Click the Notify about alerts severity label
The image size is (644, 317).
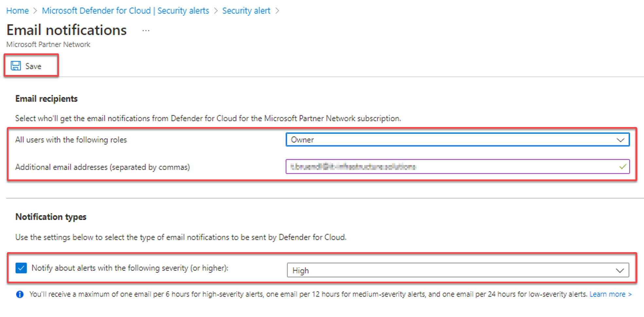tap(130, 268)
